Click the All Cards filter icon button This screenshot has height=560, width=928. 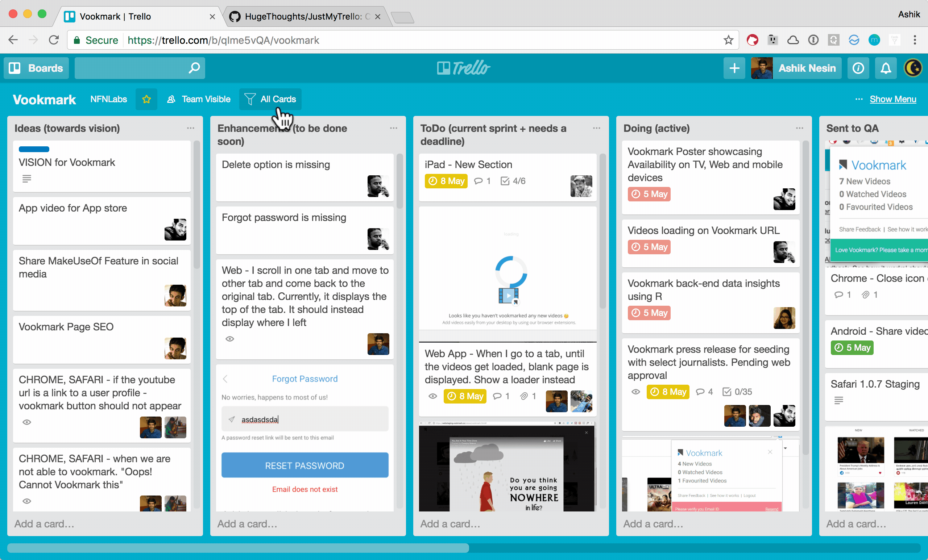(x=250, y=99)
